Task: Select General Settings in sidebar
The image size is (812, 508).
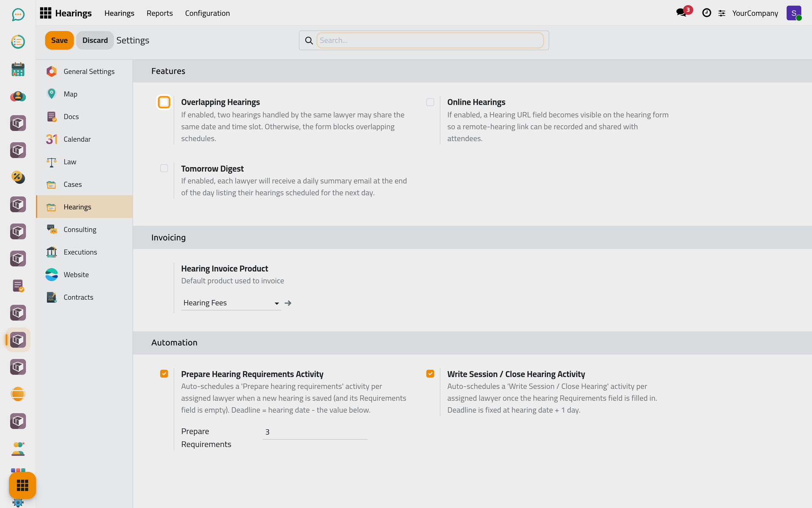Action: click(x=85, y=72)
